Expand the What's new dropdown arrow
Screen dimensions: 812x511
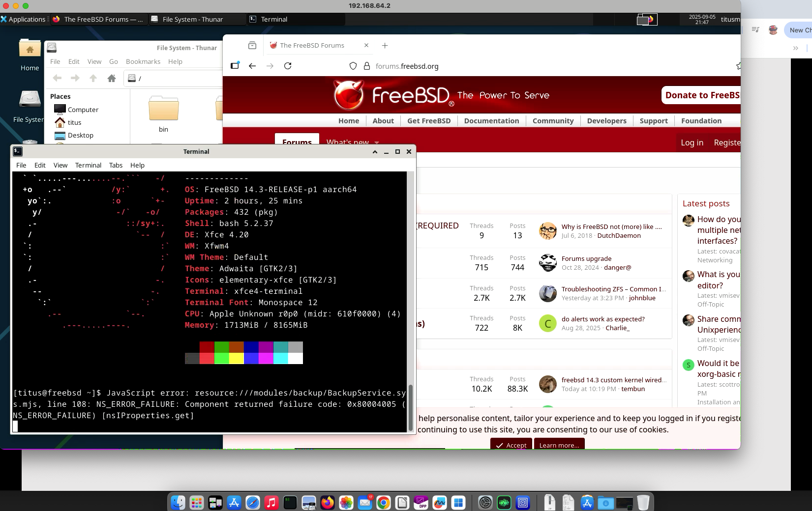pyautogui.click(x=377, y=142)
